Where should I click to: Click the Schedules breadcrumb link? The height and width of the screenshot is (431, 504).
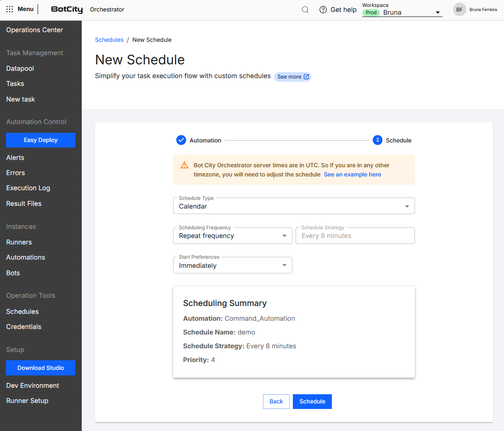coord(109,40)
